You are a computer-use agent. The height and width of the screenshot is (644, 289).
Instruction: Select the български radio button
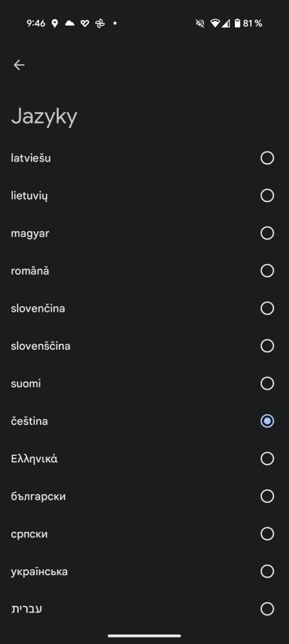[267, 496]
